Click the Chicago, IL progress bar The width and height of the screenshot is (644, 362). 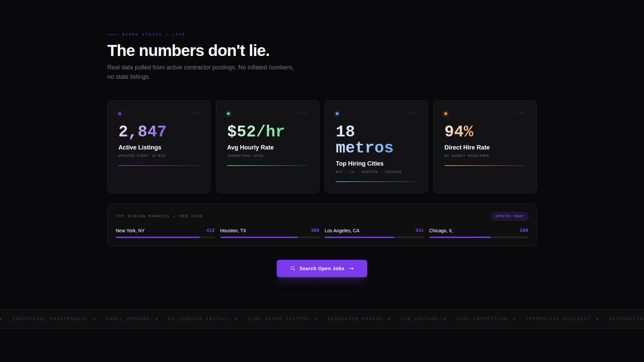coord(479,237)
